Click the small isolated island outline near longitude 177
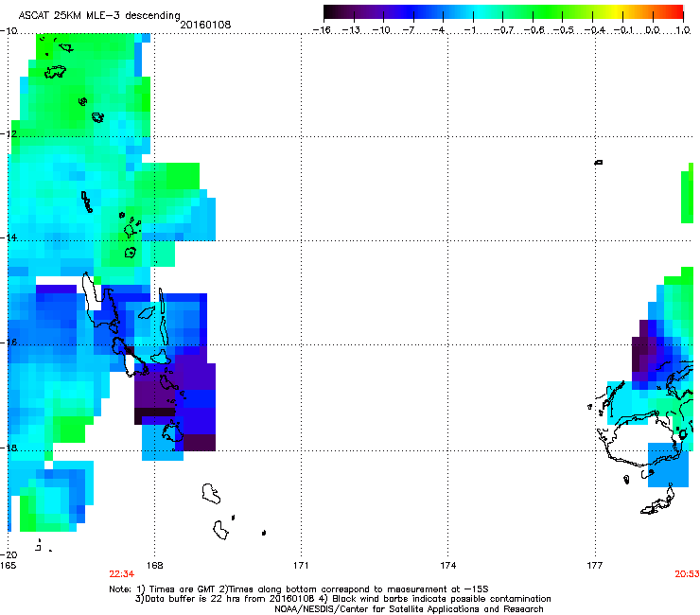The height and width of the screenshot is (615, 700). [599, 162]
